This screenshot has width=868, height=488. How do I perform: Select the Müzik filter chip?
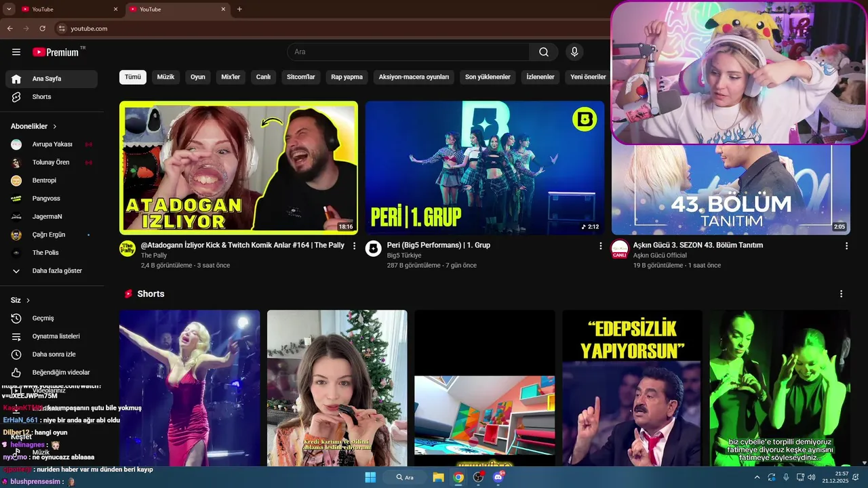click(x=165, y=77)
